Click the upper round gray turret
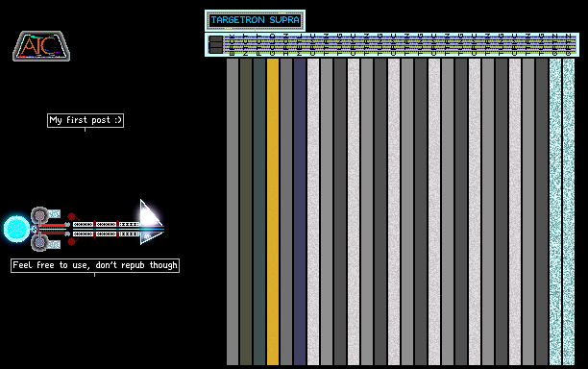 point(39,215)
